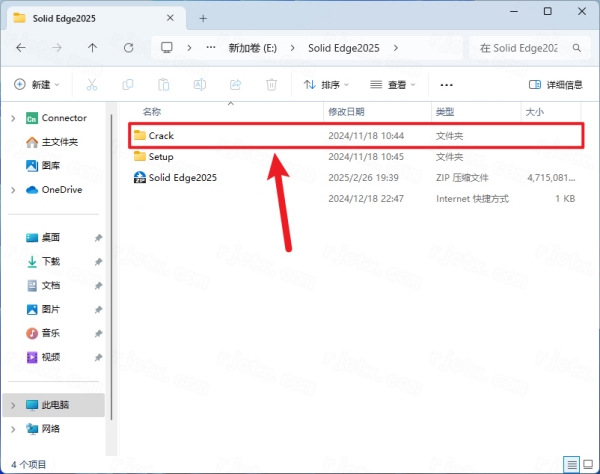Expand chevron after the monitor icon in address bar
Viewport: 600px width, 474px height.
click(189, 48)
